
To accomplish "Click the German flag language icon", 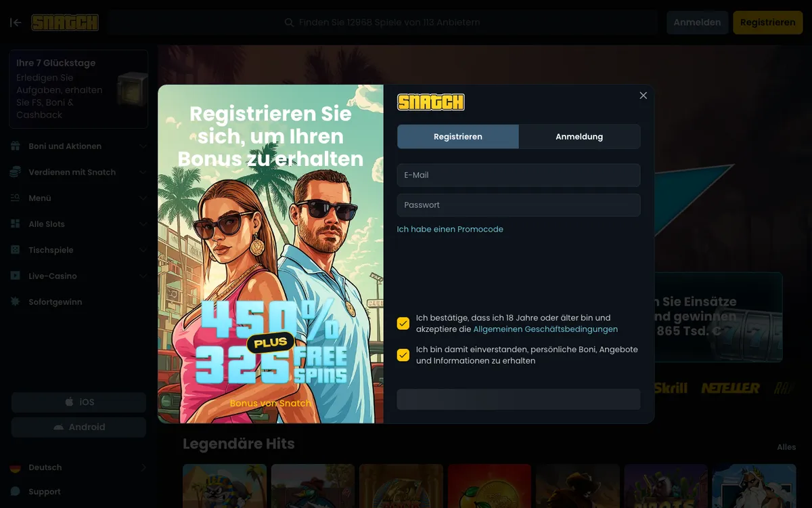I will 15,467.
